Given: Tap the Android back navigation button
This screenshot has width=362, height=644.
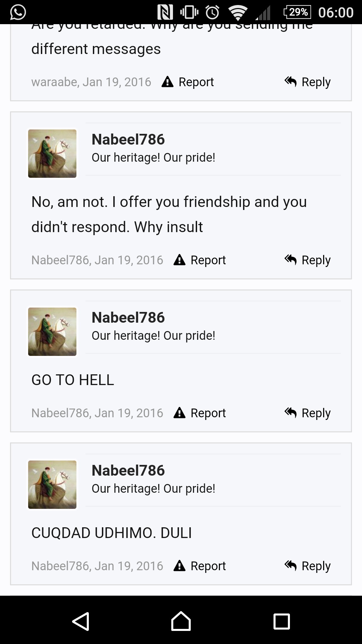Looking at the screenshot, I should [81, 621].
